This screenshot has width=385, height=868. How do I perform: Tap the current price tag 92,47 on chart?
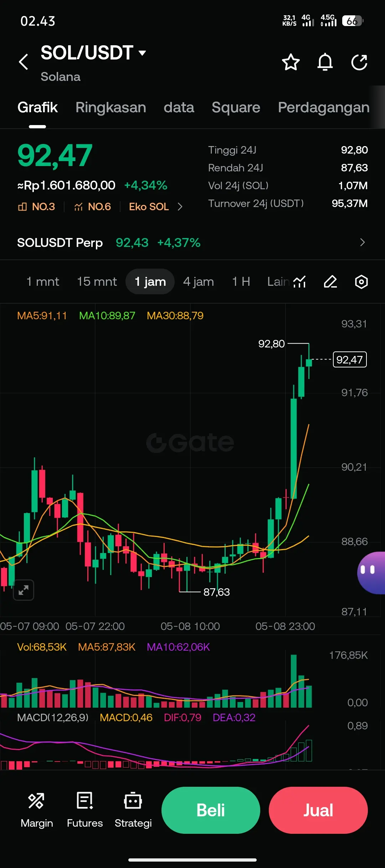pyautogui.click(x=350, y=360)
